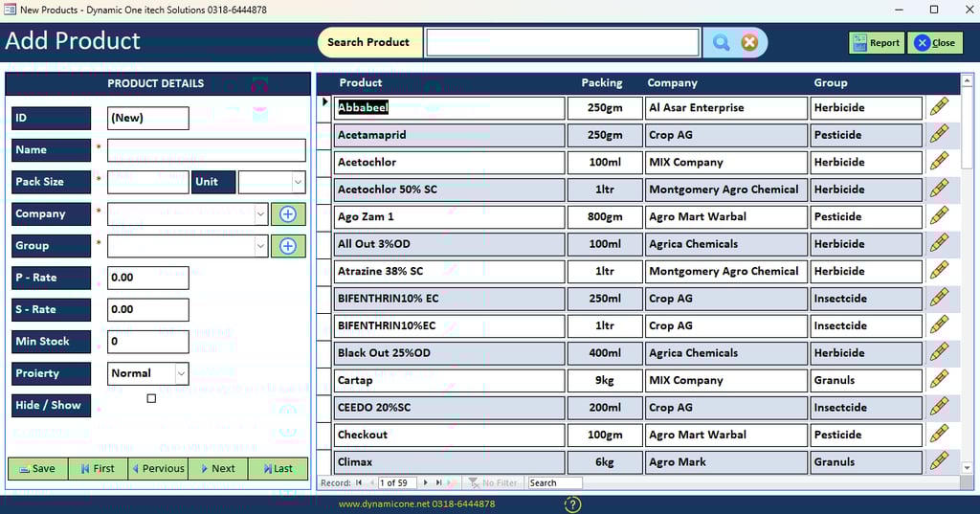
Task: Click the Product column header
Action: pos(361,82)
